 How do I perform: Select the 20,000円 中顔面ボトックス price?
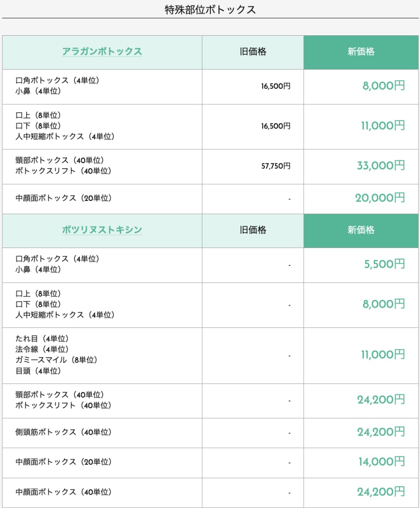tap(380, 197)
